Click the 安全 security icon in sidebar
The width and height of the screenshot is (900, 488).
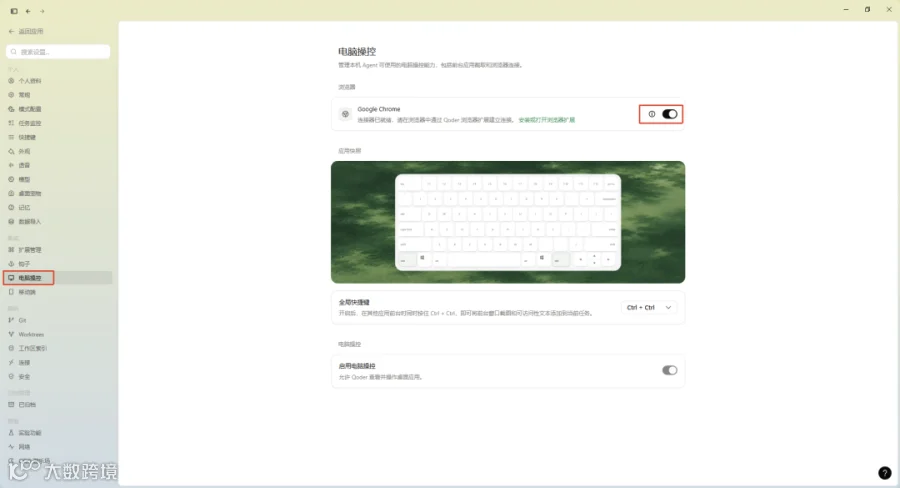pos(11,377)
